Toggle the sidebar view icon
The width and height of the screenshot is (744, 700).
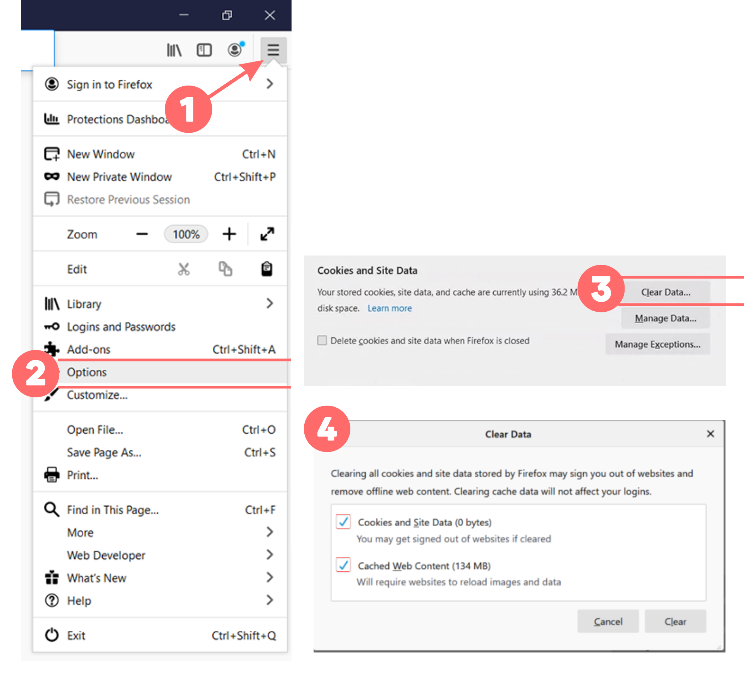pos(204,50)
